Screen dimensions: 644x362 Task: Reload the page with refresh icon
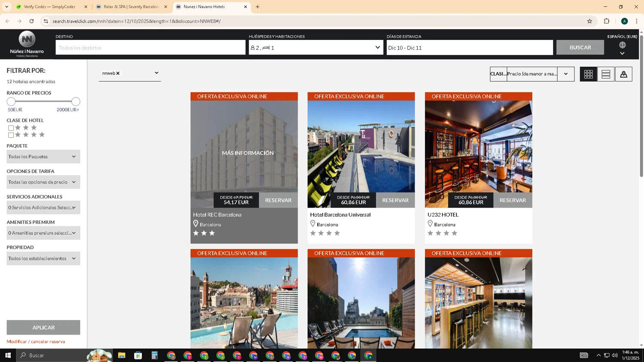(31, 21)
